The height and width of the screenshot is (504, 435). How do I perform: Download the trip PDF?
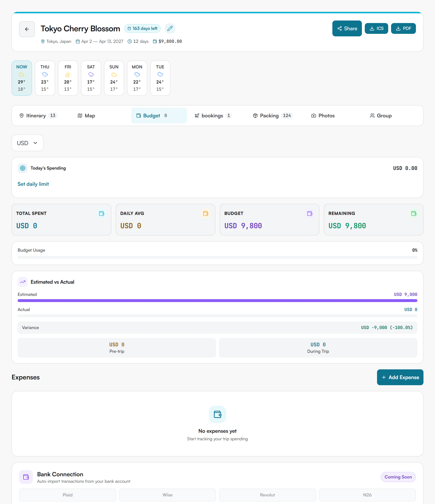403,28
